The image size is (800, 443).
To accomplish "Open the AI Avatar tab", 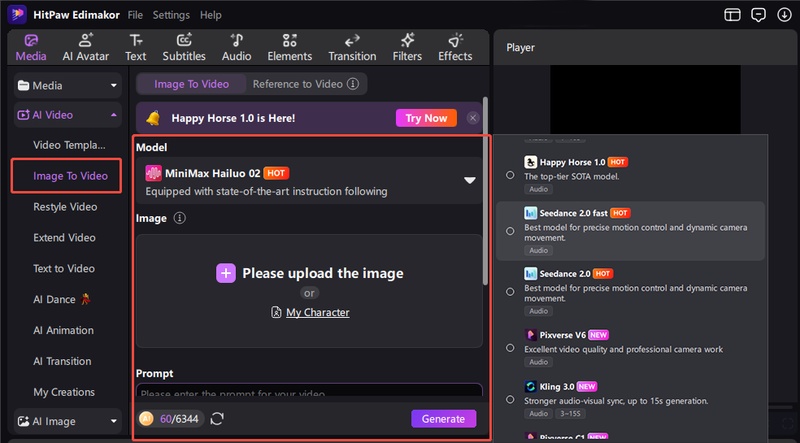I will point(86,47).
